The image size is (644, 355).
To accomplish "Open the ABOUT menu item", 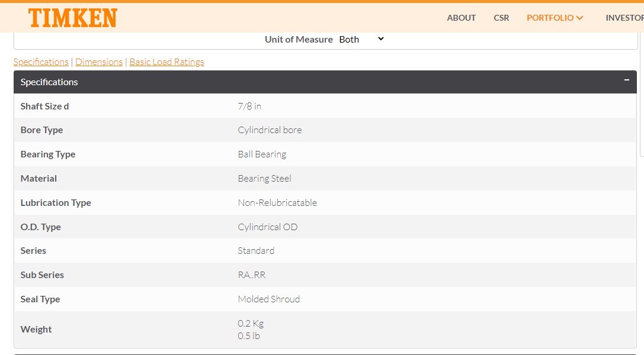I will 462,18.
